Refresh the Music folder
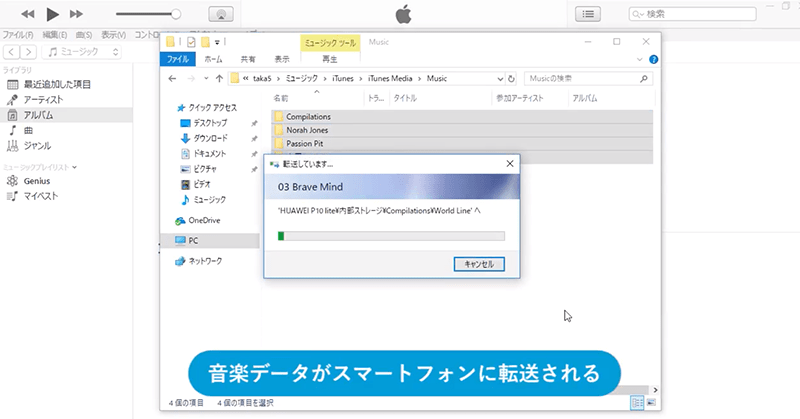The width and height of the screenshot is (800, 419). pyautogui.click(x=511, y=79)
